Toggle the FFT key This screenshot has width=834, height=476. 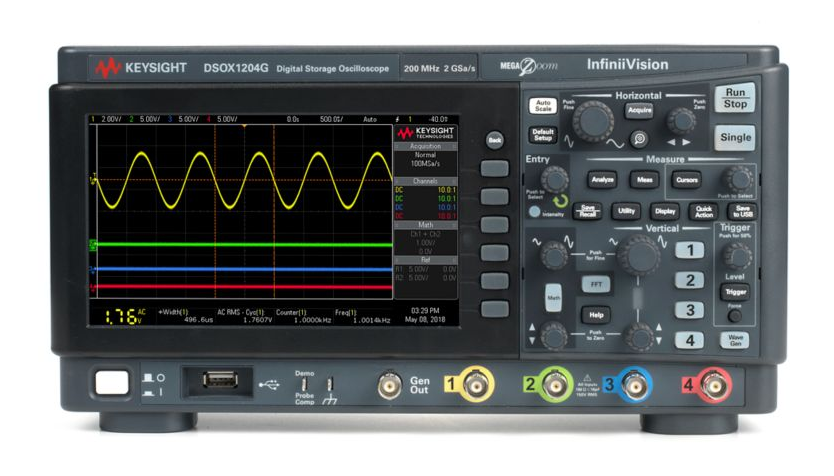[x=596, y=285]
